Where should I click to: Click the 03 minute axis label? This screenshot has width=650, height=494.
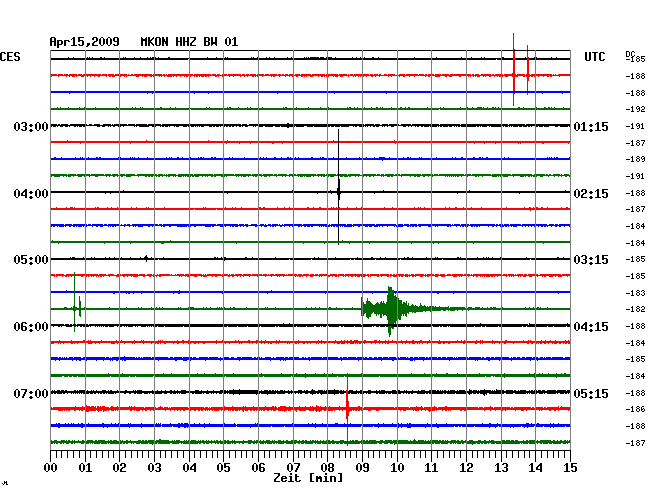pyautogui.click(x=155, y=468)
